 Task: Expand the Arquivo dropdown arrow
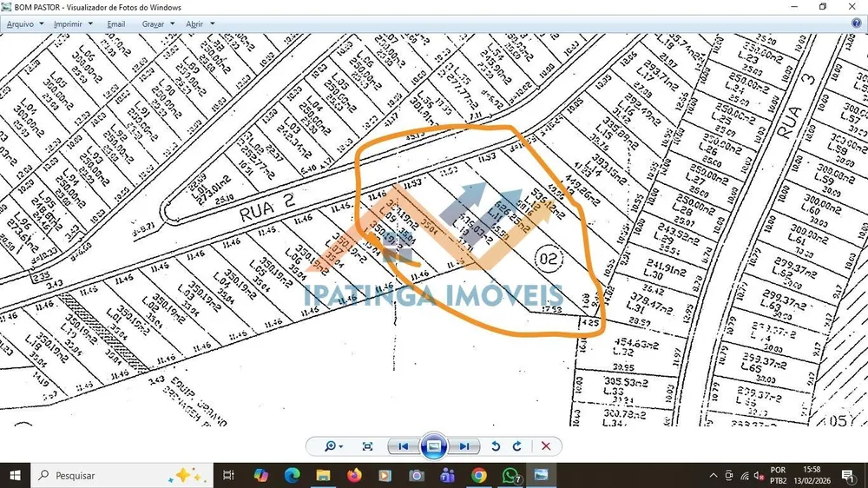(42, 23)
